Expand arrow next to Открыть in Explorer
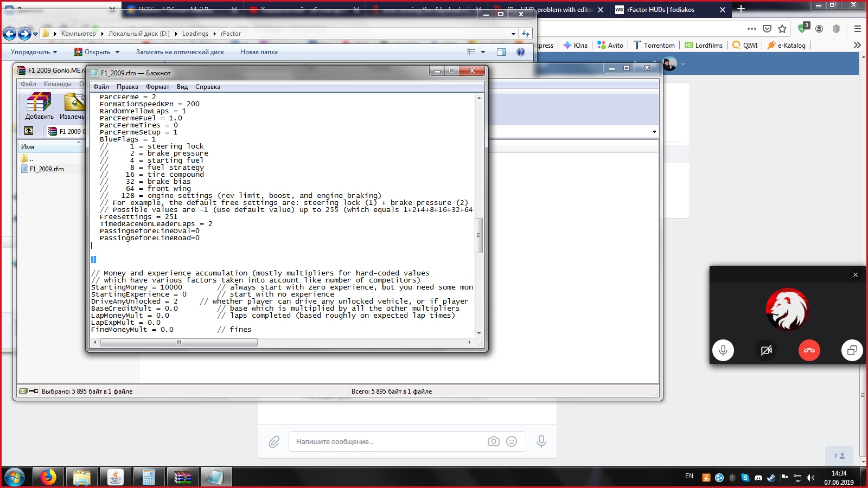This screenshot has width=868, height=488. pos(117,52)
